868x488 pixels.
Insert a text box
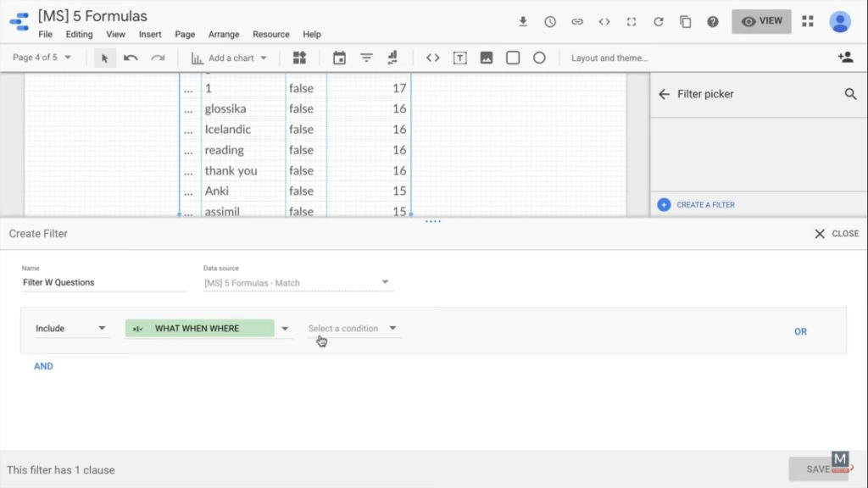(x=459, y=57)
